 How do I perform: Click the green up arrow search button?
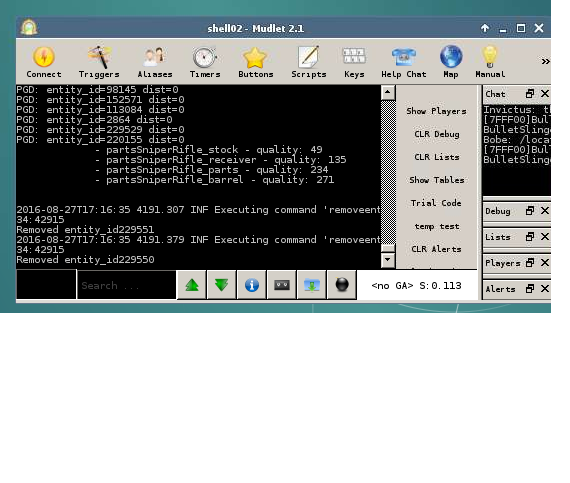[x=192, y=285]
